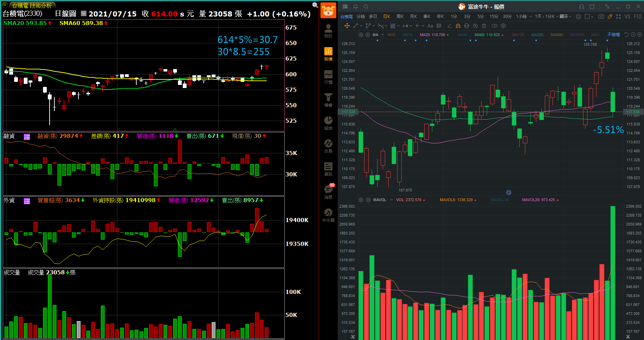Open the layout square dropdown arrow
The height and width of the screenshot is (340, 644).
(592, 17)
